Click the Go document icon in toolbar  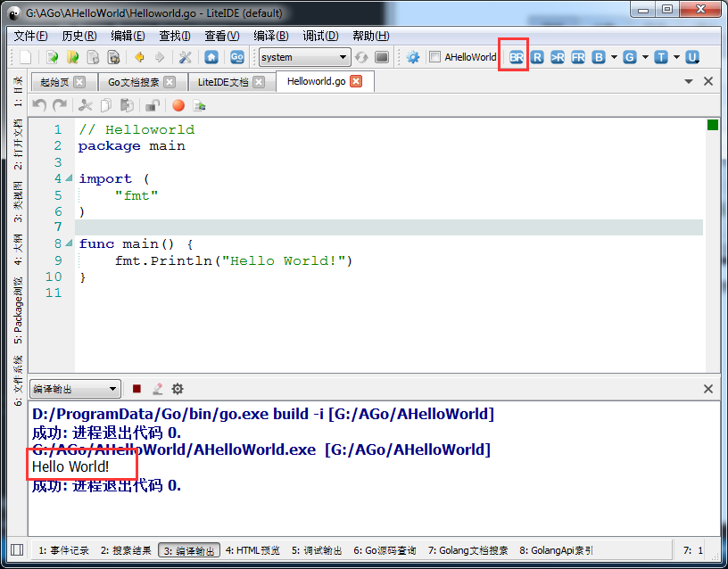point(236,57)
